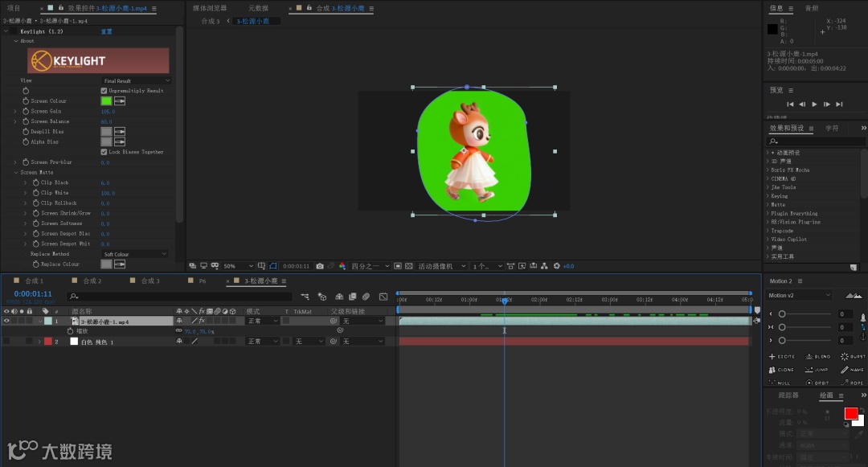This screenshot has height=467, width=868.
Task: Click the fast previews icon in viewer
Action: tap(522, 266)
